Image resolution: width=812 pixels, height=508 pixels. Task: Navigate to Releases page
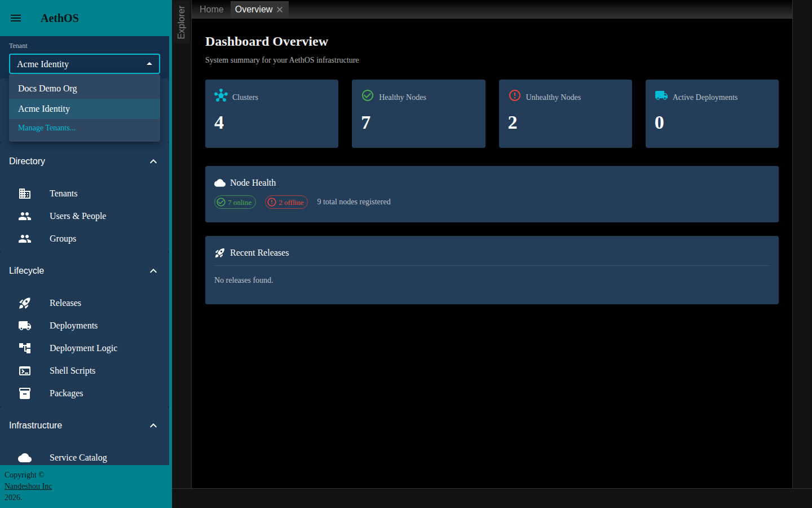click(x=85, y=303)
